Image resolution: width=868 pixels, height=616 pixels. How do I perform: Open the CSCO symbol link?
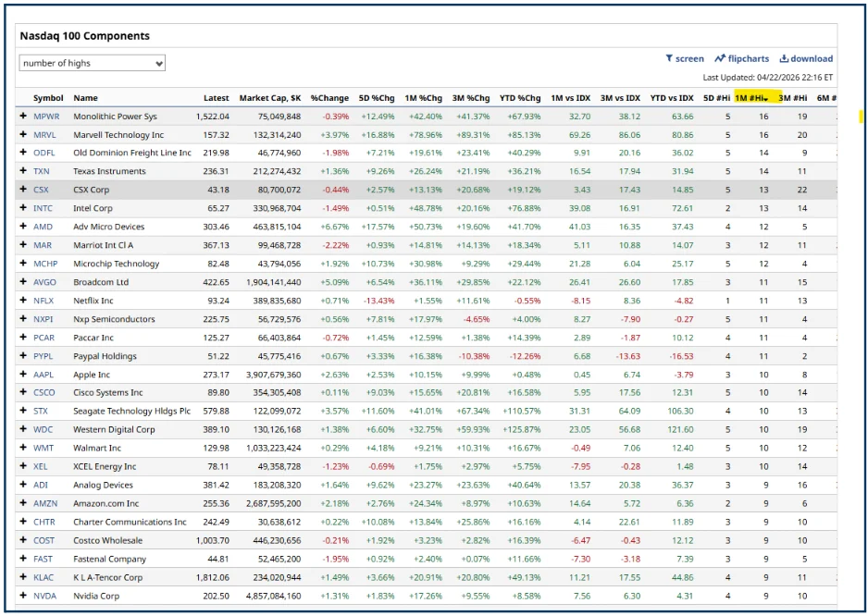pyautogui.click(x=43, y=392)
